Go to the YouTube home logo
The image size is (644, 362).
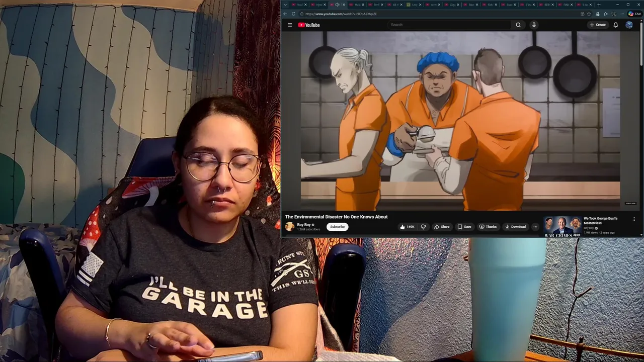[309, 25]
